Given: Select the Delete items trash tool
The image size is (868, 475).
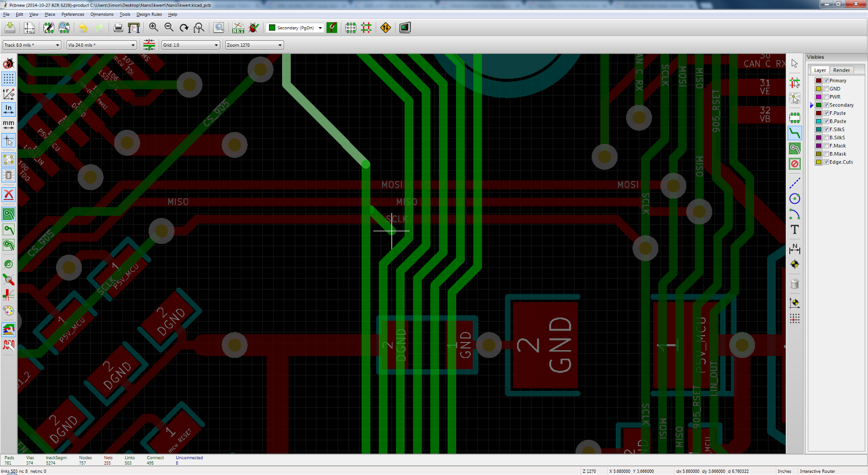Looking at the screenshot, I should 795,283.
